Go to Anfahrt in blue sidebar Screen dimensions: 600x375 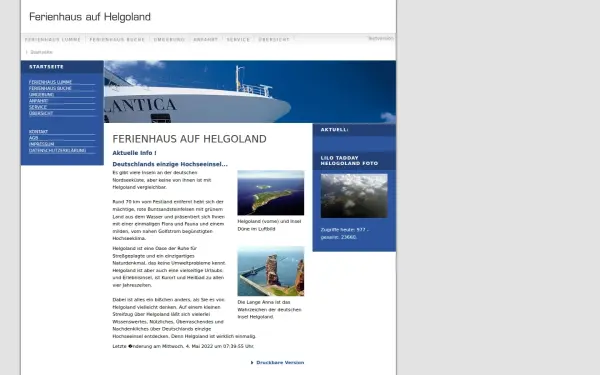coord(38,101)
